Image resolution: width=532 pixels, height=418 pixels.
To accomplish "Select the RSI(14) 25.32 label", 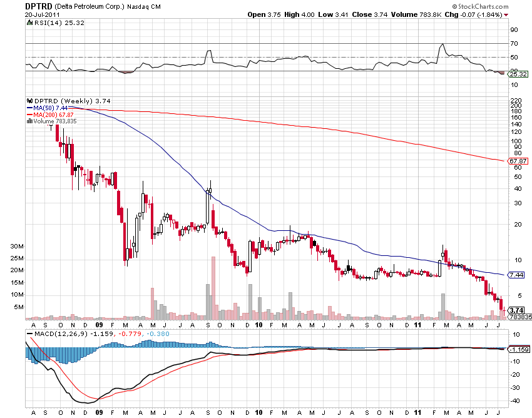I will point(59,23).
